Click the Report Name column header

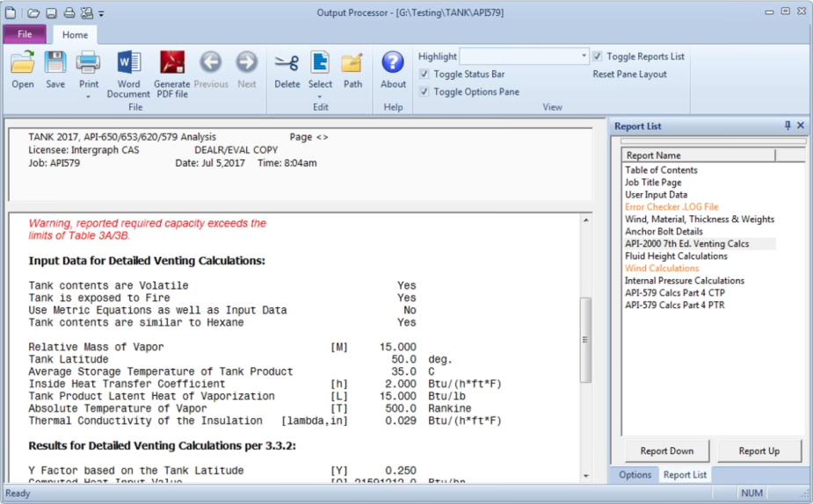point(699,155)
